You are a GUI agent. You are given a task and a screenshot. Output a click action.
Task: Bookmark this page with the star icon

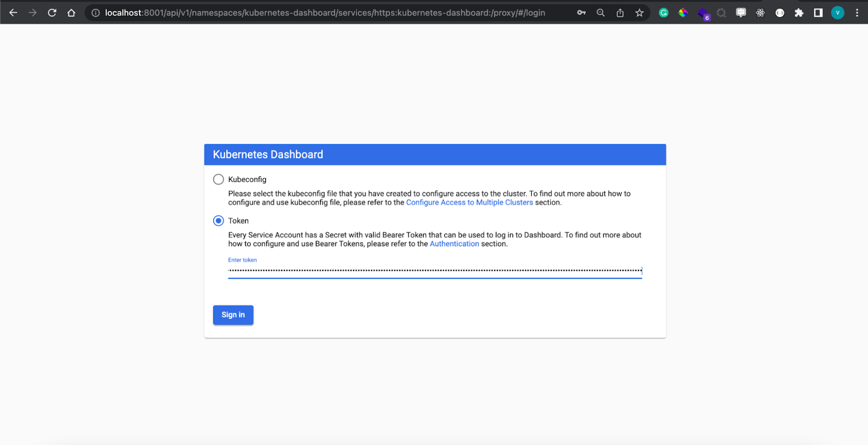point(640,12)
